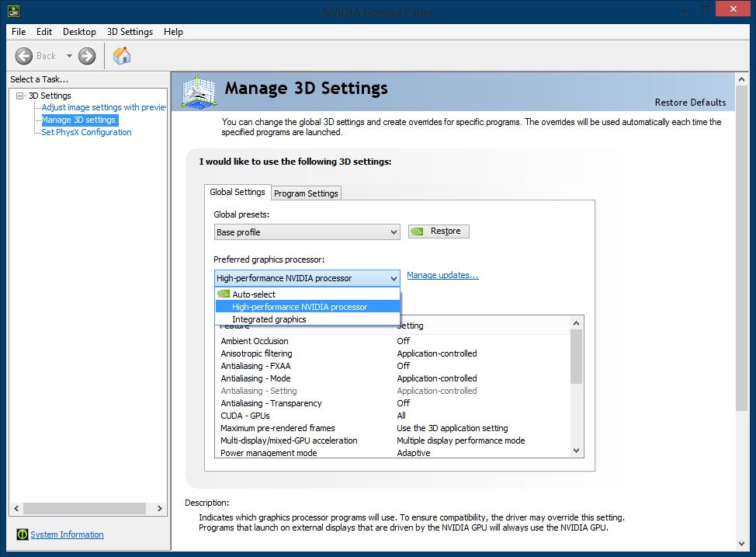The image size is (756, 557).
Task: Select the Power management mode row
Action: 393,453
